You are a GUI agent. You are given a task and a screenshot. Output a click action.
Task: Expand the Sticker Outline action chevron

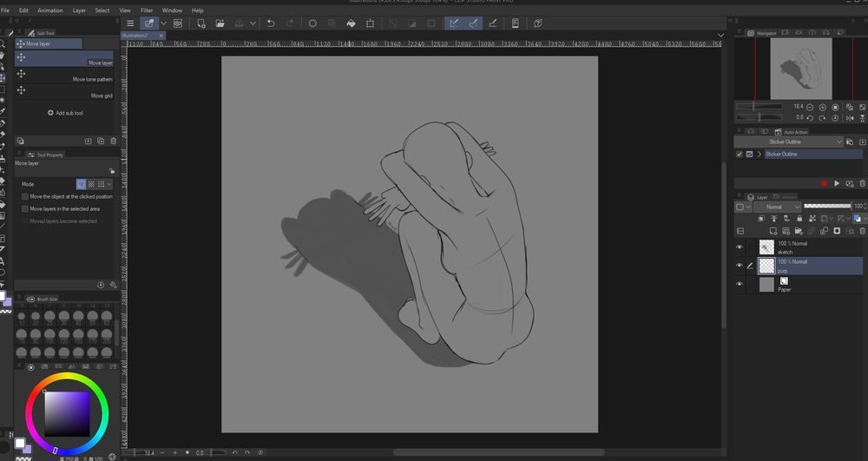pyautogui.click(x=759, y=155)
